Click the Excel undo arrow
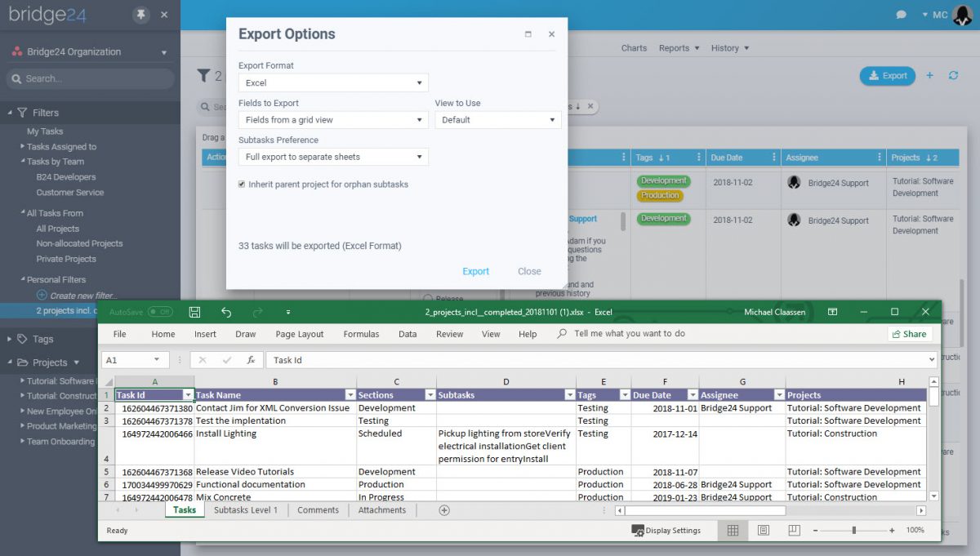 coord(226,312)
